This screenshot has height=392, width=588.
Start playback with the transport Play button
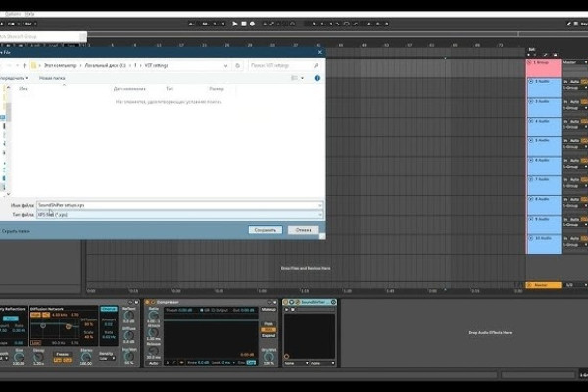point(235,24)
